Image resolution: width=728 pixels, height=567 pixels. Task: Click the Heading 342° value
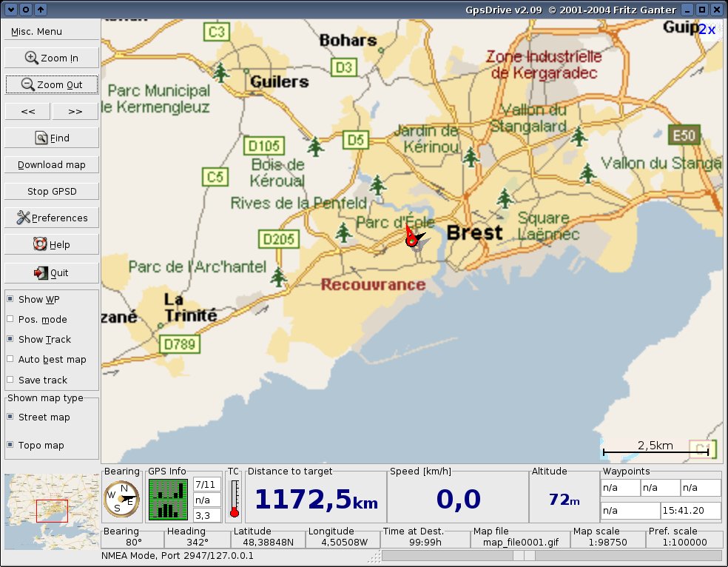pos(198,542)
